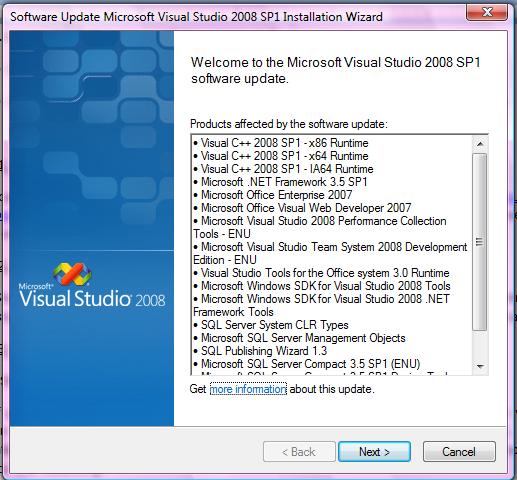The width and height of the screenshot is (517, 480).
Task: Select 'Tools for the Office system 3.0 Runtime'
Action: point(321,273)
